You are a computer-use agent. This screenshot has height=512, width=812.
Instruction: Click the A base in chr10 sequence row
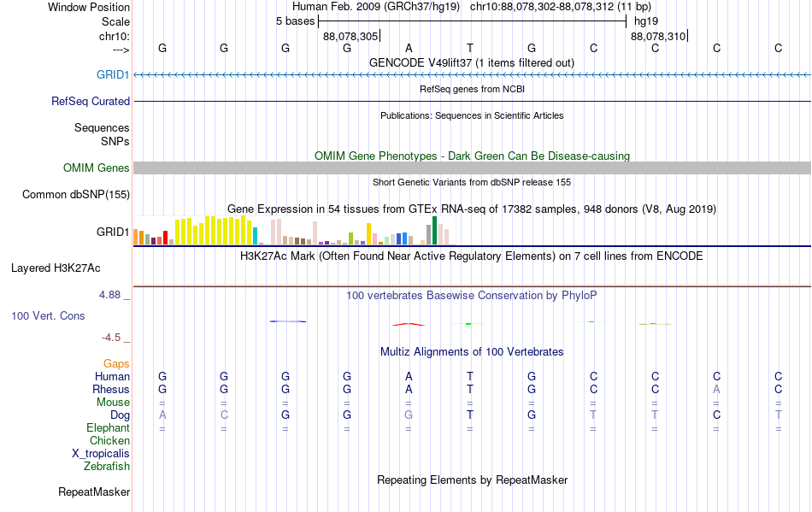pyautogui.click(x=409, y=48)
